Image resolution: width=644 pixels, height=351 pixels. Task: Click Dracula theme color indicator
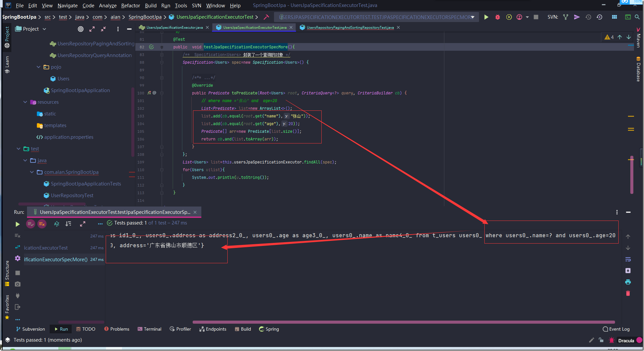pos(639,340)
